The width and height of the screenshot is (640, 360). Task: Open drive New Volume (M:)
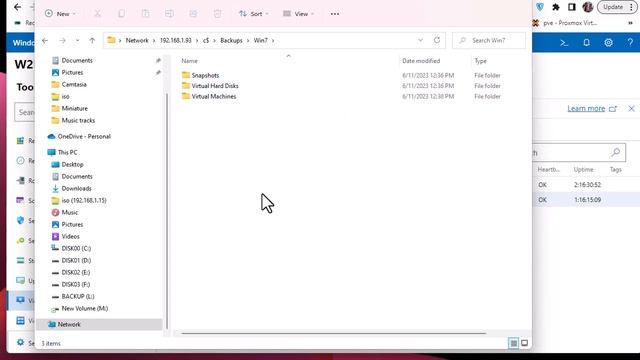point(84,309)
